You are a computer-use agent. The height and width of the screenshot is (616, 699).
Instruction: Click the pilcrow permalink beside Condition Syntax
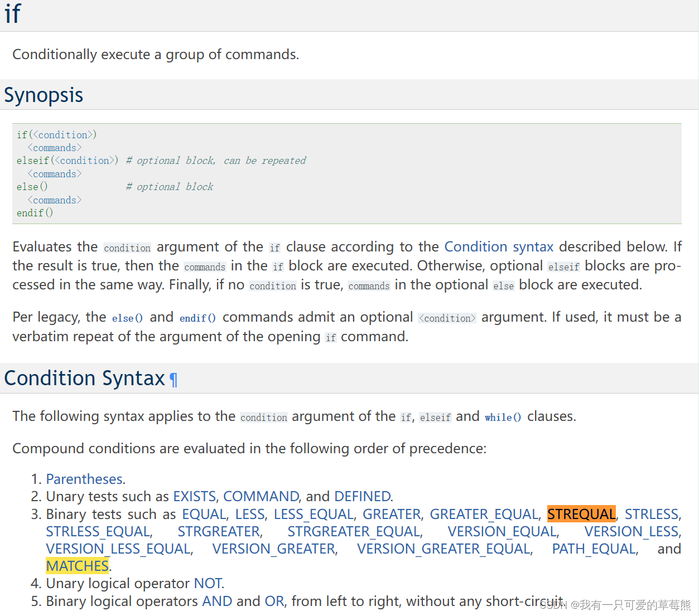tap(173, 379)
